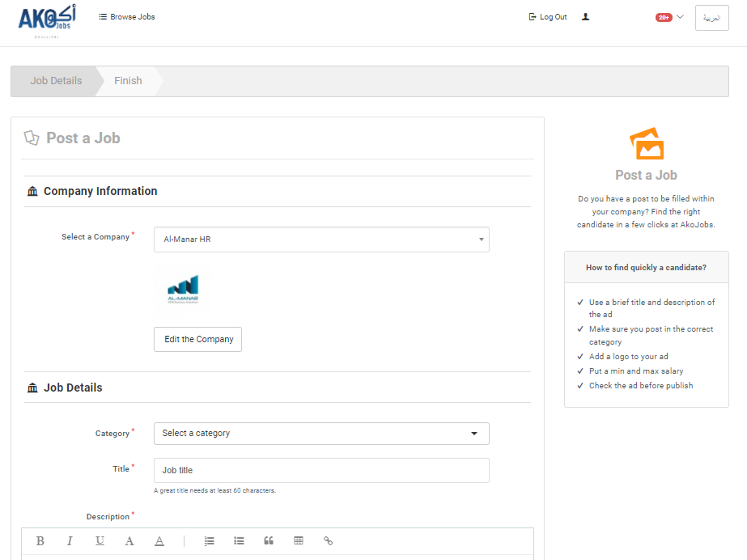Image resolution: width=747 pixels, height=560 pixels.
Task: Focus the Job title input field
Action: [321, 470]
